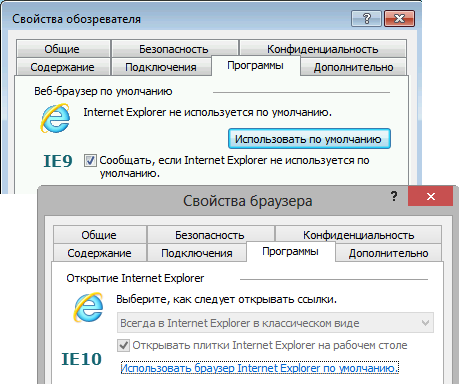Open the Всегда в Internet Explorer dropdown

click(275, 323)
